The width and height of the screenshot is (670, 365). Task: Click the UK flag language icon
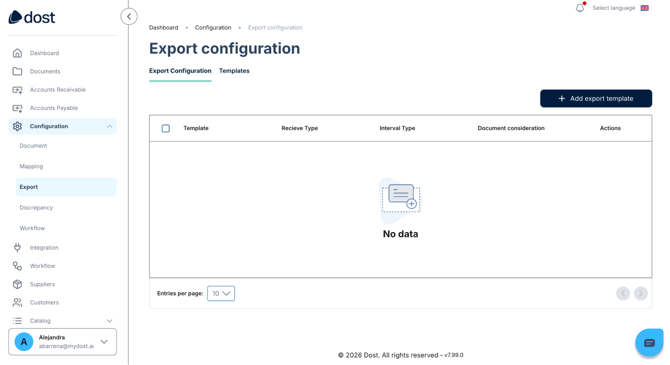[644, 8]
